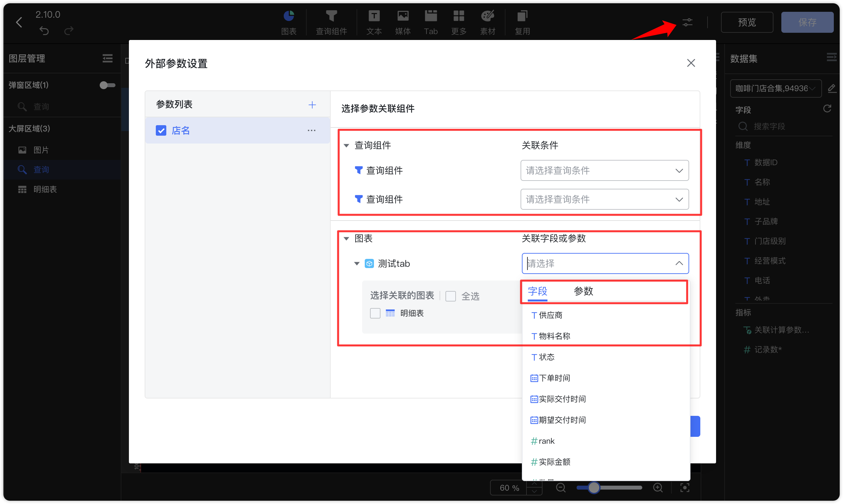
Task: Open the first 请选择查询条件 dropdown
Action: (x=604, y=170)
